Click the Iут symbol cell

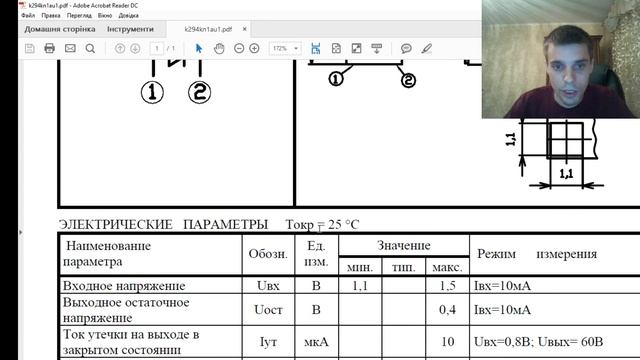(x=268, y=342)
